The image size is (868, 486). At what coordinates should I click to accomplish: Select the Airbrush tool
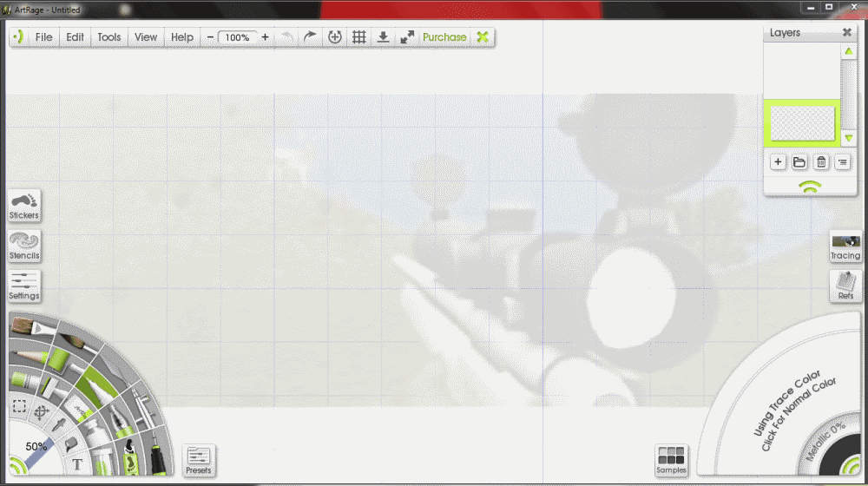pyautogui.click(x=145, y=408)
